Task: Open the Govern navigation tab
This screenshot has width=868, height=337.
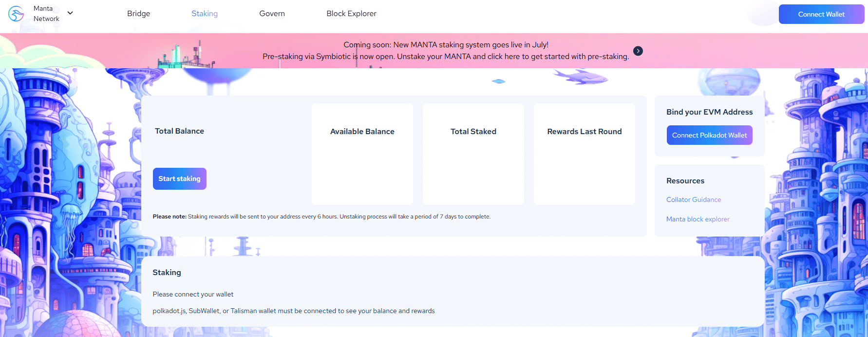Action: point(272,14)
